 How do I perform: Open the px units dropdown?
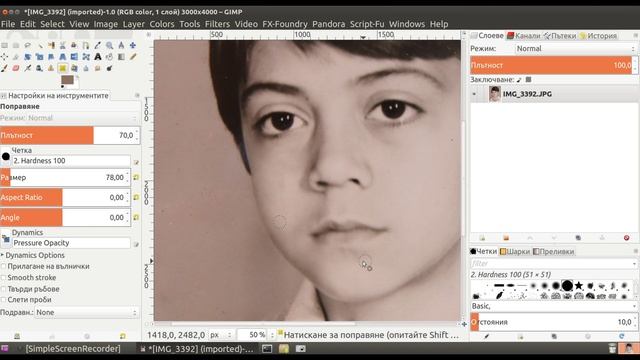(220, 335)
